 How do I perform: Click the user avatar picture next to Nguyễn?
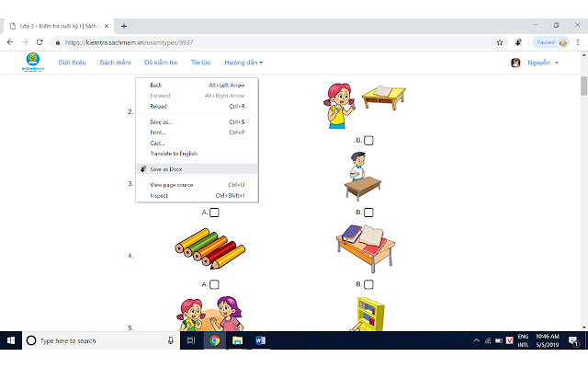click(x=515, y=63)
